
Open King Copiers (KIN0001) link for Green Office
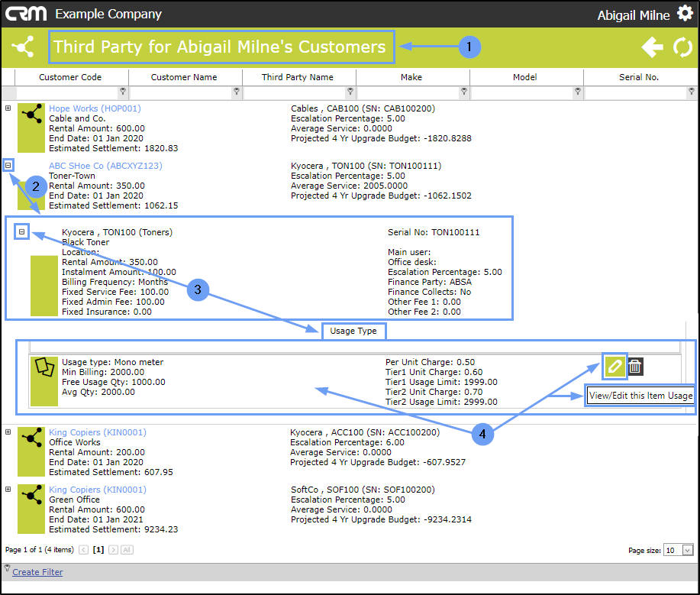coord(97,490)
